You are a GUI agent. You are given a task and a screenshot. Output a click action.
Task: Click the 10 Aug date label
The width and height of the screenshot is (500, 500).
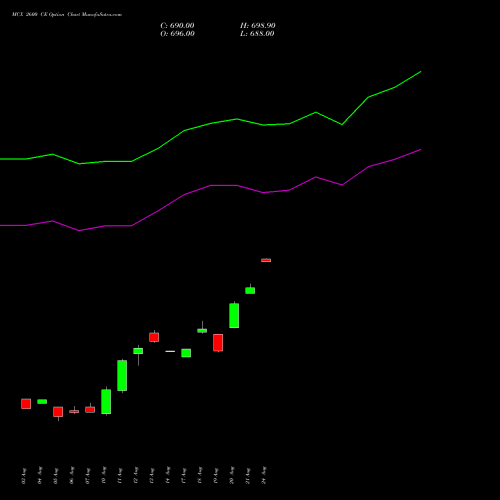pyautogui.click(x=104, y=476)
